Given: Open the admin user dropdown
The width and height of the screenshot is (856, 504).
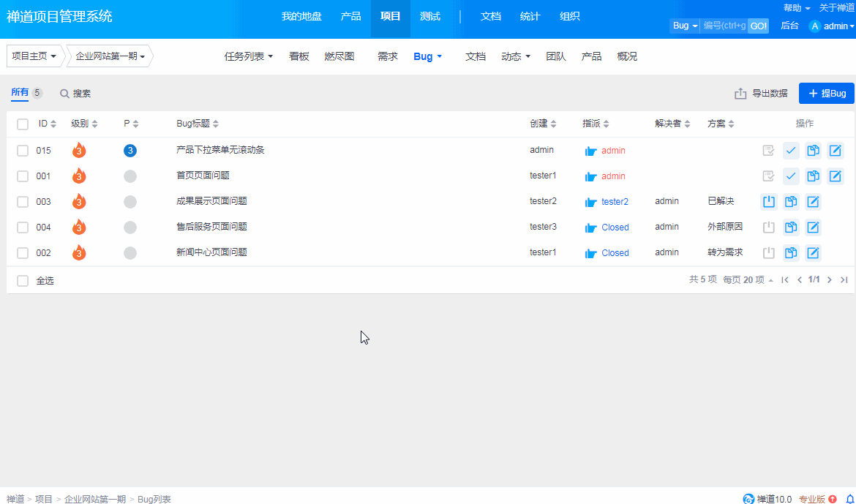Looking at the screenshot, I should pyautogui.click(x=831, y=26).
